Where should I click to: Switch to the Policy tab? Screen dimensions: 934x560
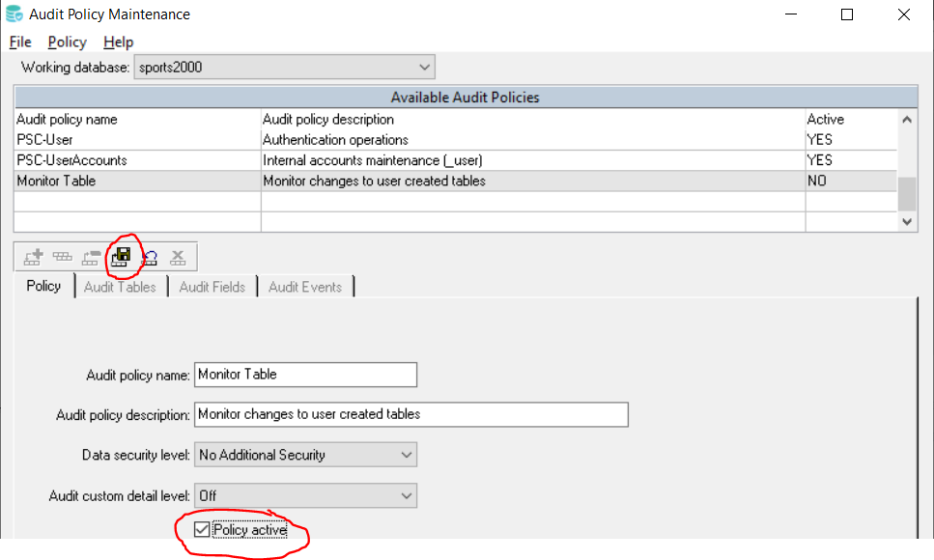tap(43, 286)
